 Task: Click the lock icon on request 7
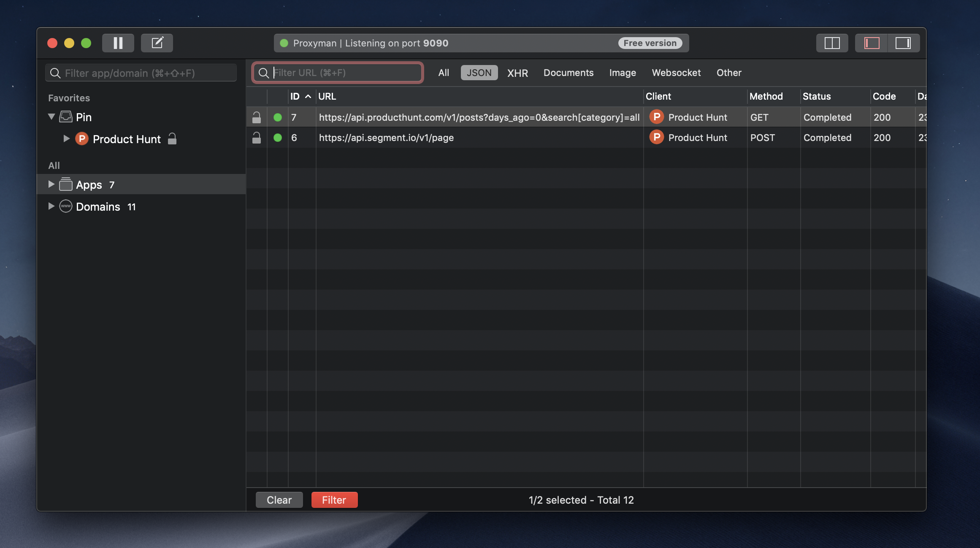coord(257,117)
